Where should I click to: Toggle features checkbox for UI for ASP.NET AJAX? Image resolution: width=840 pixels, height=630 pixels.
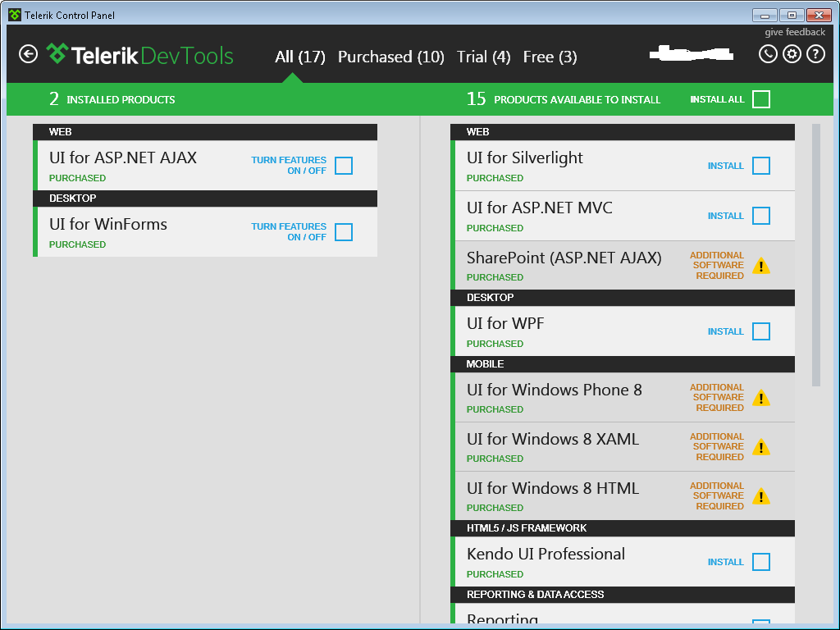click(344, 166)
